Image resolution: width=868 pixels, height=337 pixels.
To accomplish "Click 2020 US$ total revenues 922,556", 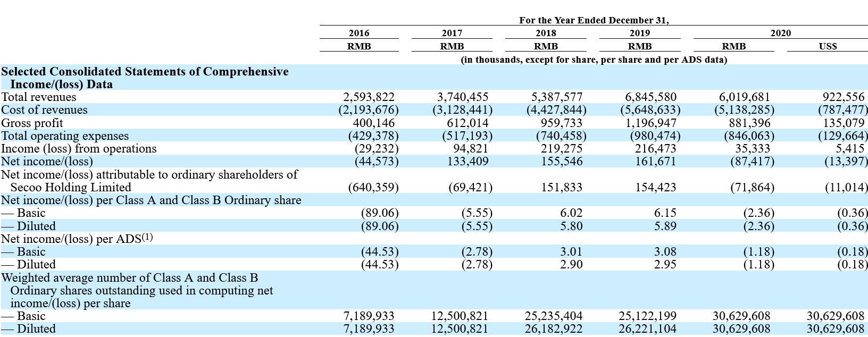I will coord(845,97).
